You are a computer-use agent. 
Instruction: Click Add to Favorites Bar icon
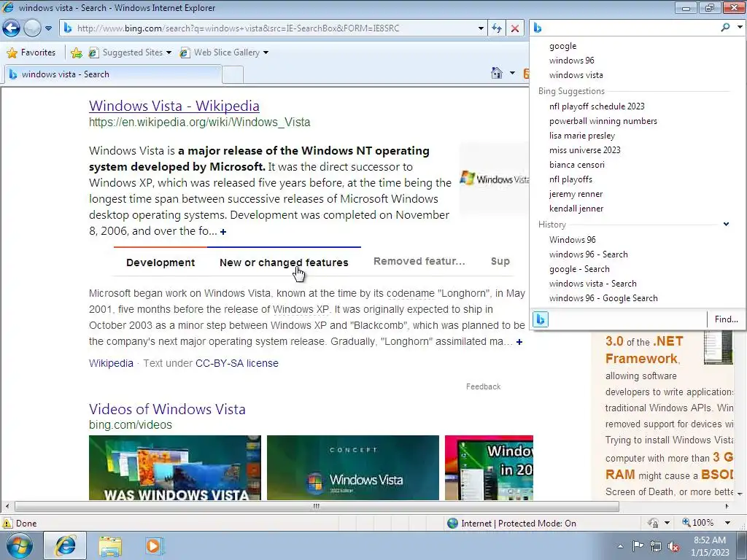pos(76,52)
